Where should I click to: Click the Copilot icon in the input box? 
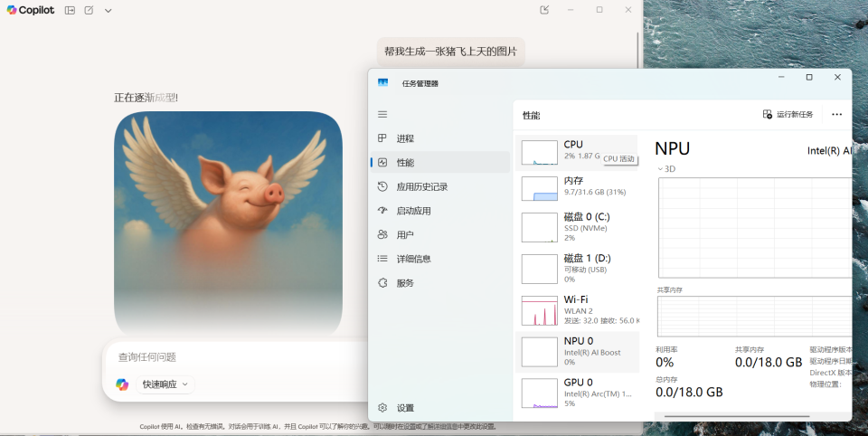click(122, 384)
